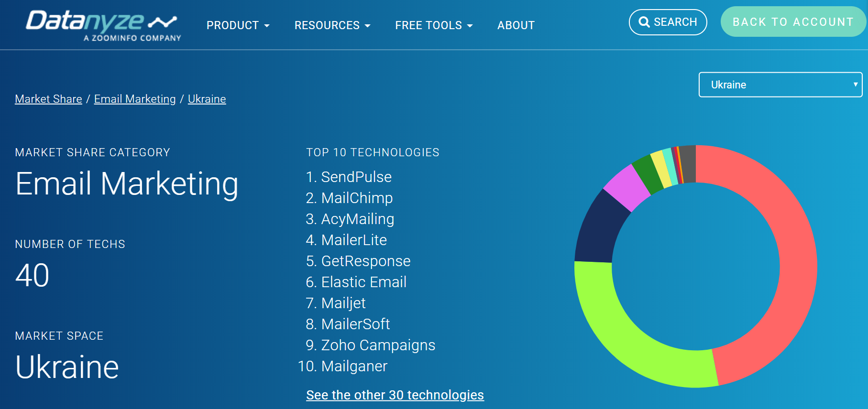The width and height of the screenshot is (868, 409).
Task: Click the number of techs value 40
Action: pyautogui.click(x=32, y=275)
